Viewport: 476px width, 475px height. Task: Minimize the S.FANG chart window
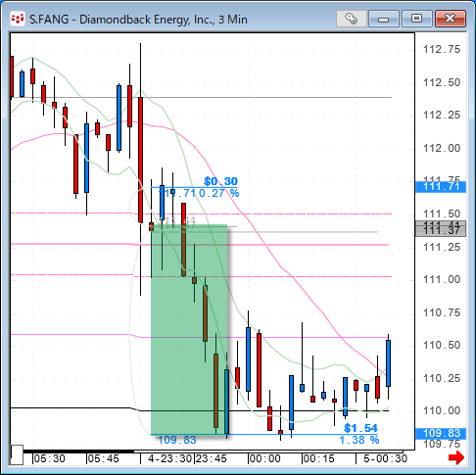tap(384, 19)
